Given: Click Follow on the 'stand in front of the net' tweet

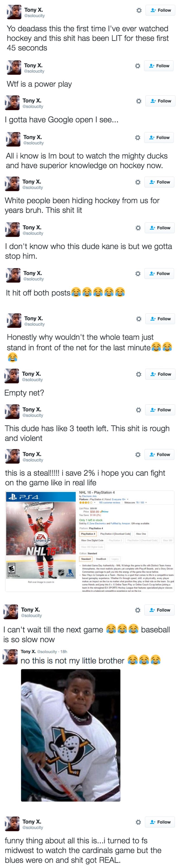Looking at the screenshot, I should tap(160, 319).
